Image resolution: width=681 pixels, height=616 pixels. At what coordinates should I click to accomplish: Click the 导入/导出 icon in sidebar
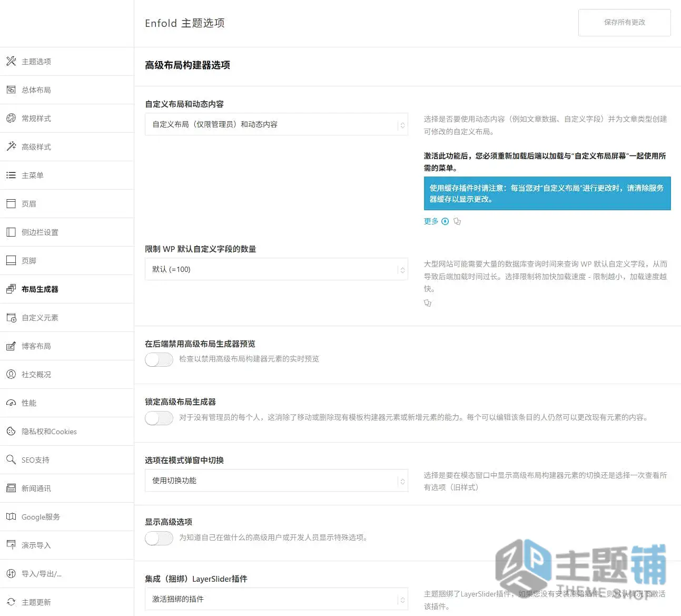pos(11,573)
